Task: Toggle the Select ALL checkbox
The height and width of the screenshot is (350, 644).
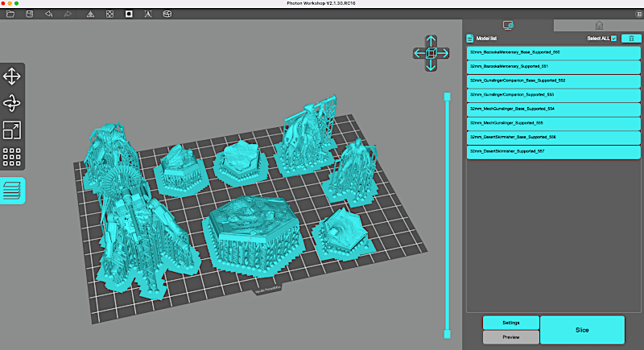Action: coord(614,39)
